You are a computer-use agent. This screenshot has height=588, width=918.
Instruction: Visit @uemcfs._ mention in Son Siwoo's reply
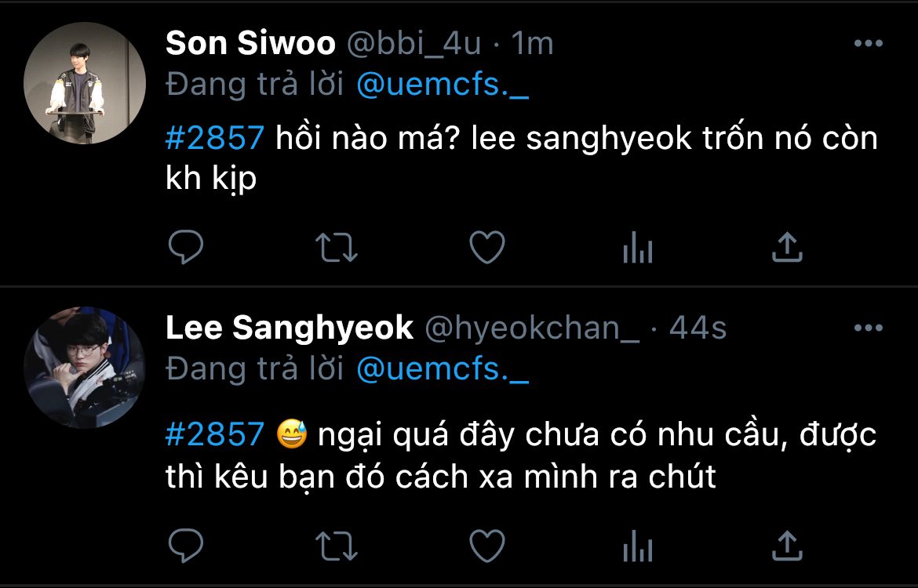(443, 85)
